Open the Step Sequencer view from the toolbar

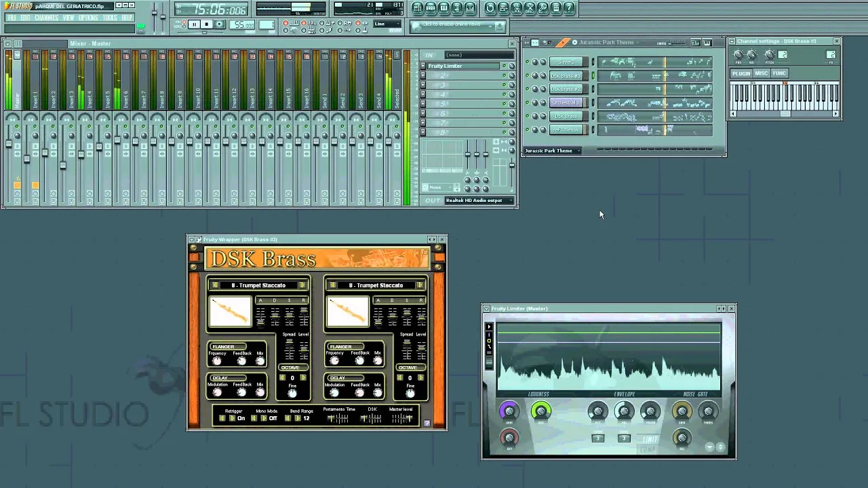(x=431, y=8)
